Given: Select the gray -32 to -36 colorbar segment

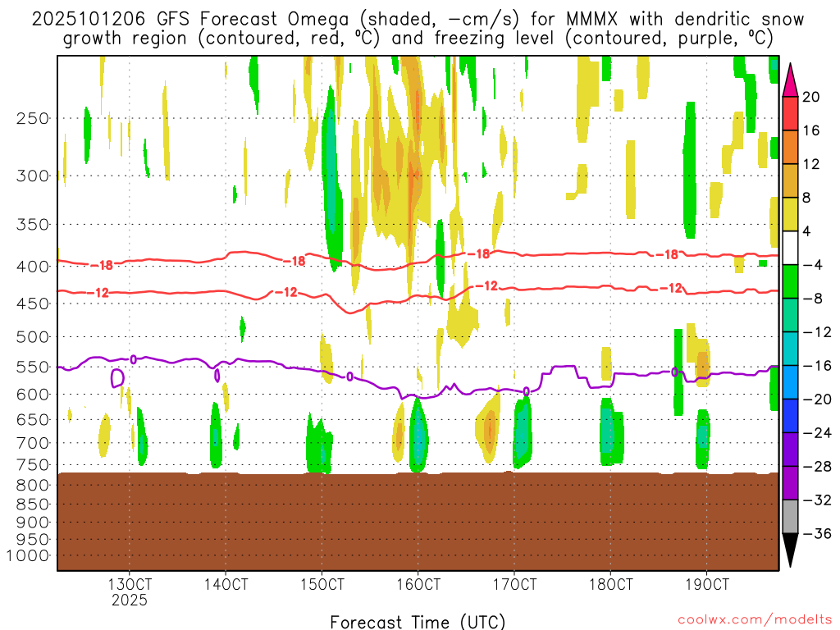Looking at the screenshot, I should [790, 517].
